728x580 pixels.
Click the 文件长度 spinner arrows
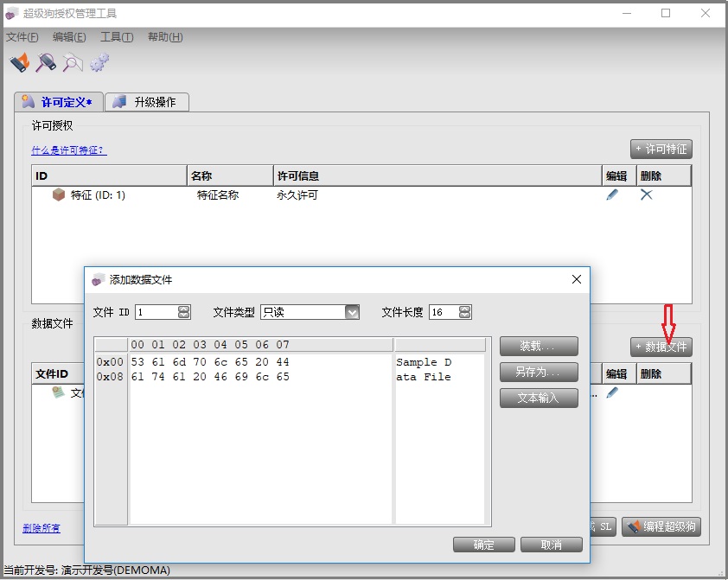pos(465,312)
